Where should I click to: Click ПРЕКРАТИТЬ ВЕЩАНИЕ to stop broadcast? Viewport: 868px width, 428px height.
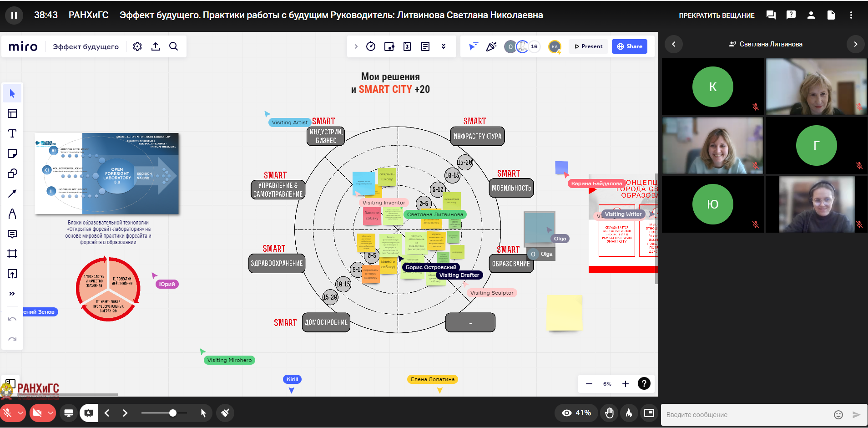(x=717, y=15)
